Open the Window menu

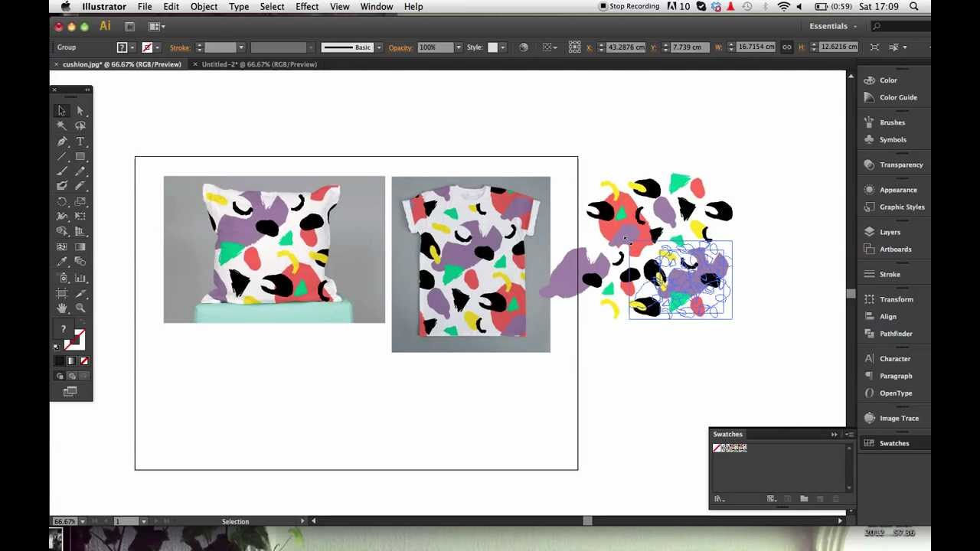click(377, 7)
